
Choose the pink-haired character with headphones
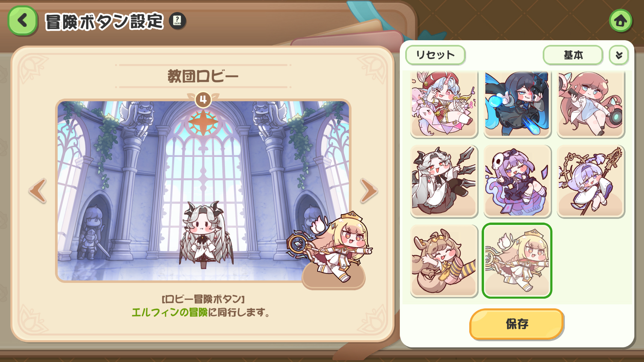click(x=591, y=104)
